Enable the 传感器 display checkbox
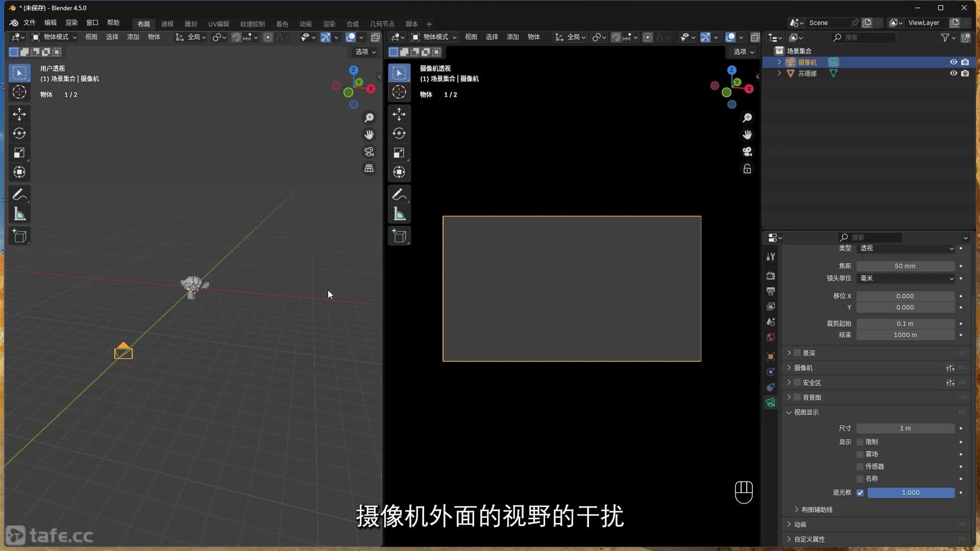The width and height of the screenshot is (980, 551). tap(860, 467)
